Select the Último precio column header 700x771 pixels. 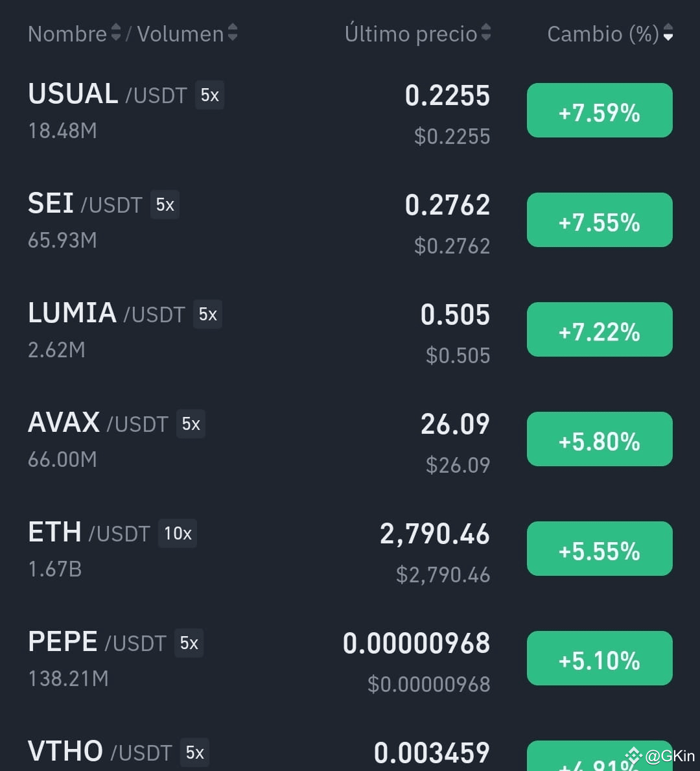click(411, 34)
